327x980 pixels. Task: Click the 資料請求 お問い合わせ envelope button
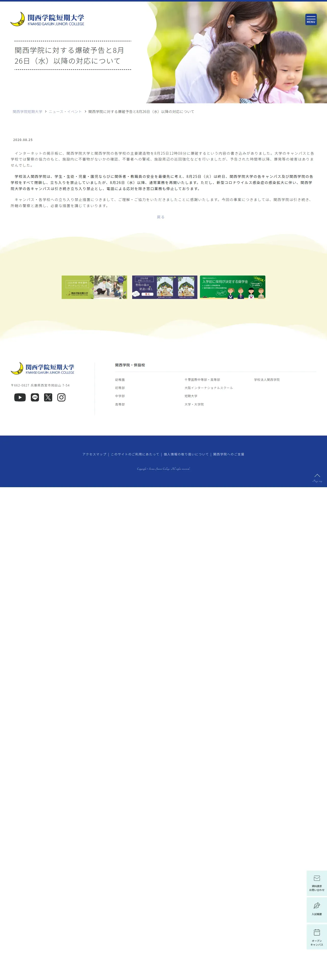(x=317, y=883)
